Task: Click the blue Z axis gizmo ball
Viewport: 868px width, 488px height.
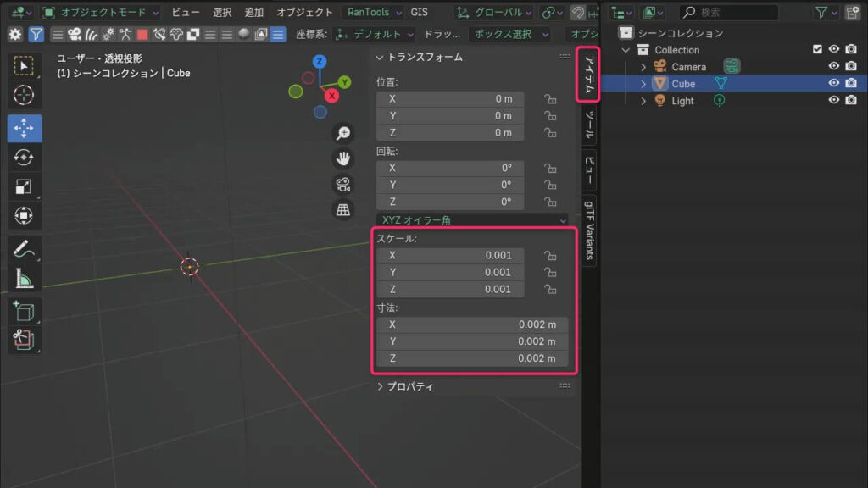Action: coord(320,61)
